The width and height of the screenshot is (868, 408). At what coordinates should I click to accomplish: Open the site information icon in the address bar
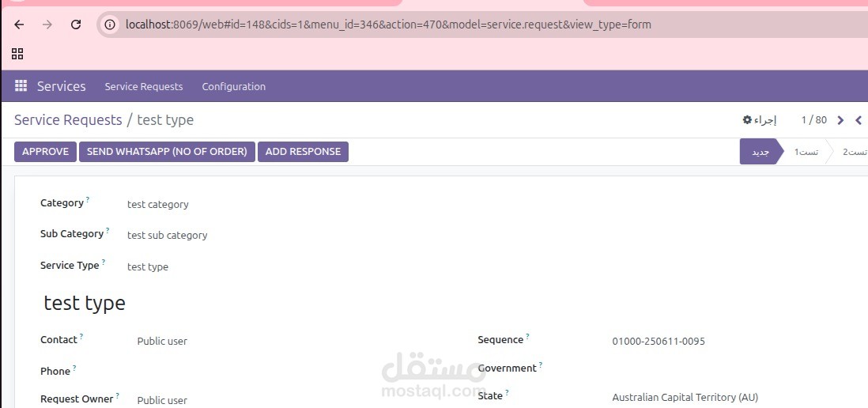[x=110, y=25]
